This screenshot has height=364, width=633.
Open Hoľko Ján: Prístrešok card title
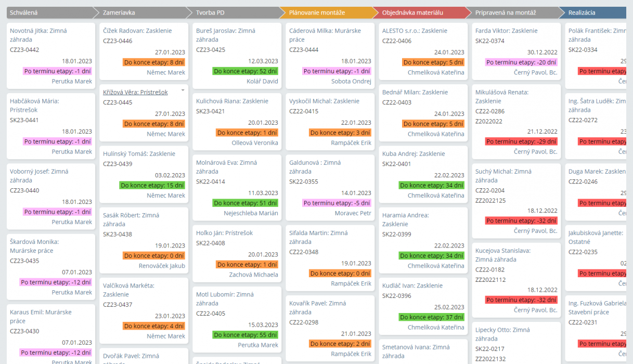point(225,233)
